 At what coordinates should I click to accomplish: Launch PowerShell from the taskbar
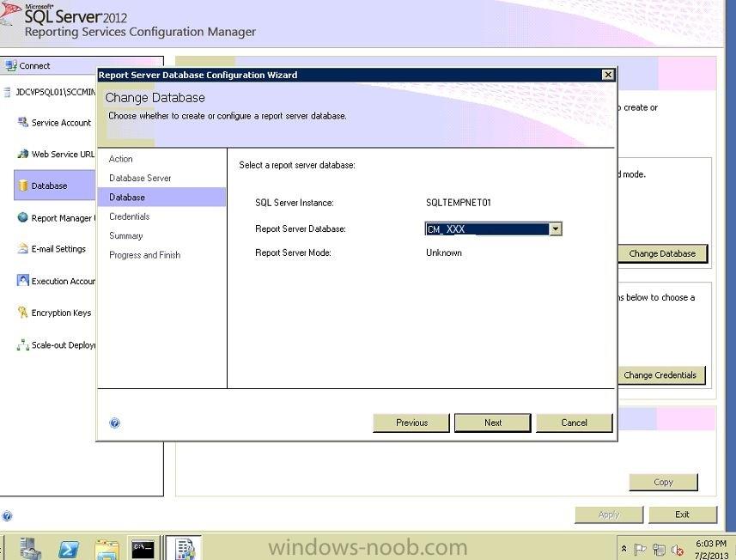69,548
